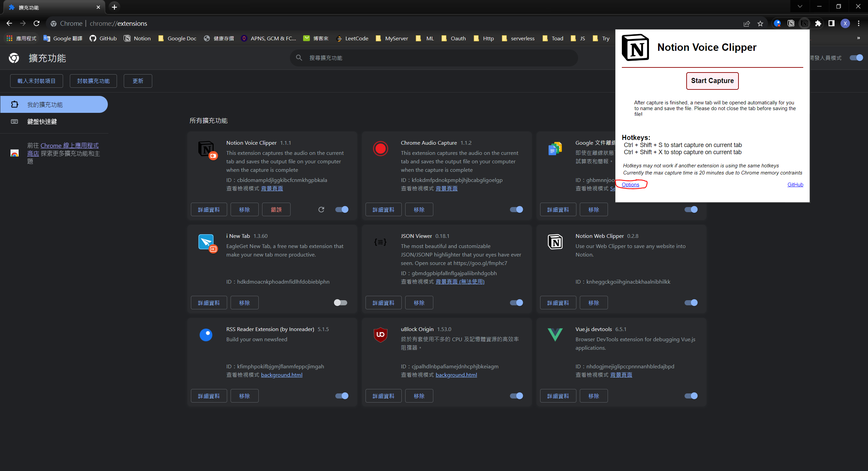Click the share icon in address bar

pos(747,23)
